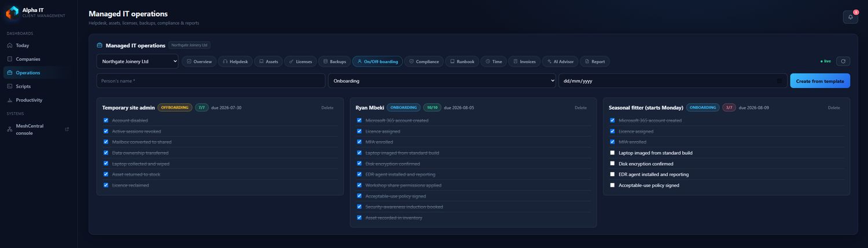868x248 pixels.
Task: Uncheck Data ownership transferred checkbox
Action: tap(106, 152)
